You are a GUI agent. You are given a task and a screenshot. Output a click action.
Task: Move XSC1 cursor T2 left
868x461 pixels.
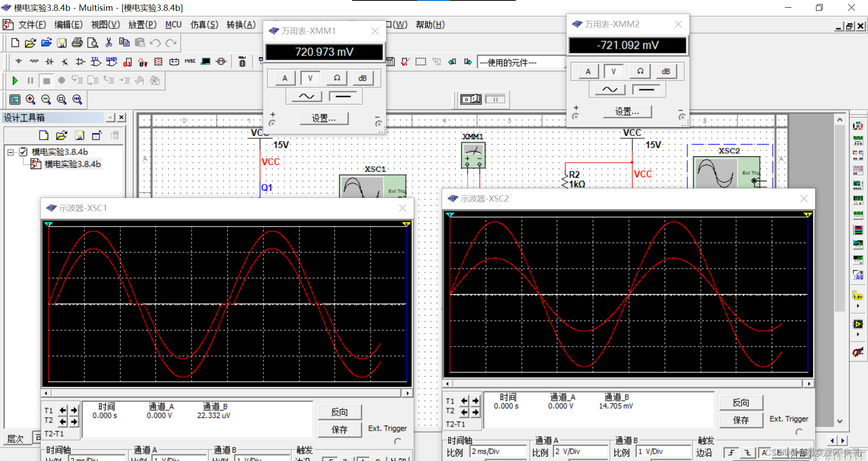tap(63, 422)
